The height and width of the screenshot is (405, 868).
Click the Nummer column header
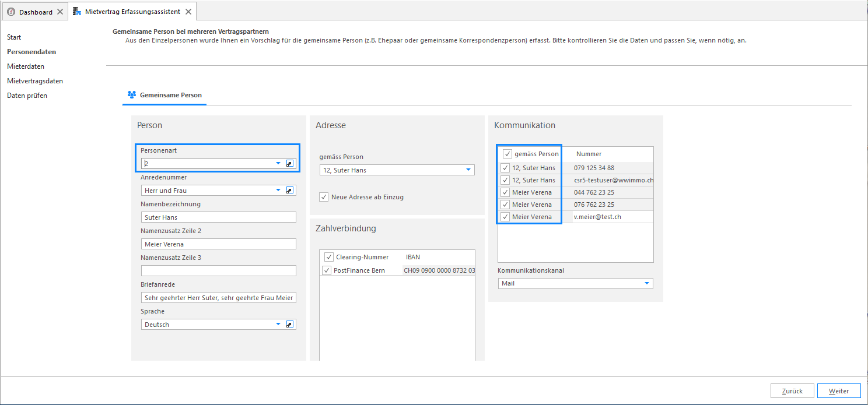point(589,154)
